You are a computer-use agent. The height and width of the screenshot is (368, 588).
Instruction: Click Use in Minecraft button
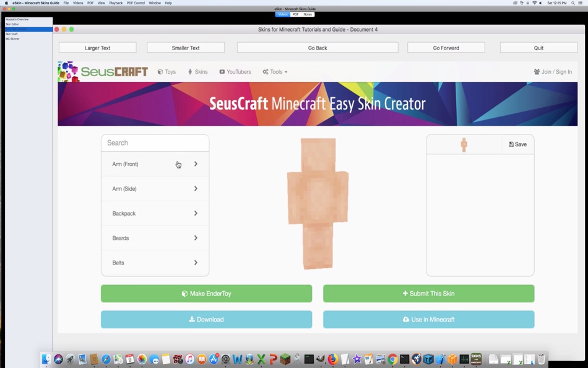pyautogui.click(x=429, y=319)
